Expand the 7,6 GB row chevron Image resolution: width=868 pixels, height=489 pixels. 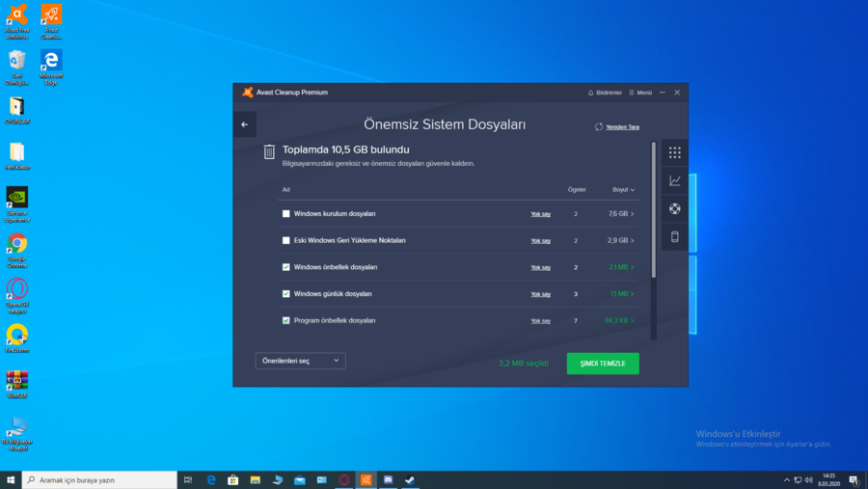[x=632, y=214]
